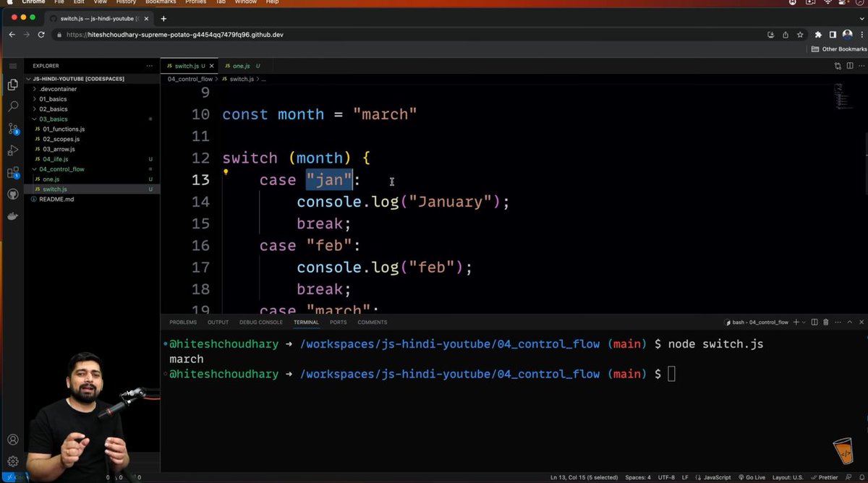Go back in Chrome

(12, 34)
